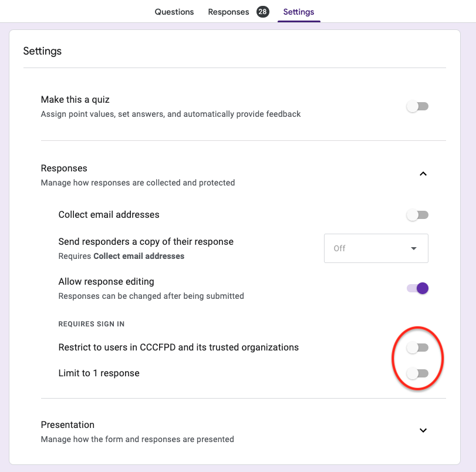The height and width of the screenshot is (472, 476).
Task: Click the "Limit to 1 response" label
Action: pyautogui.click(x=99, y=373)
